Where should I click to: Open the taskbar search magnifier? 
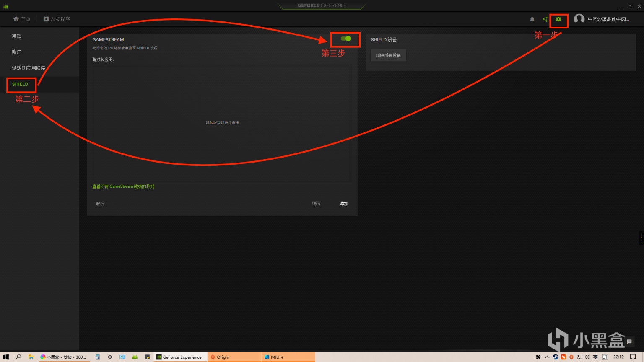click(x=18, y=357)
